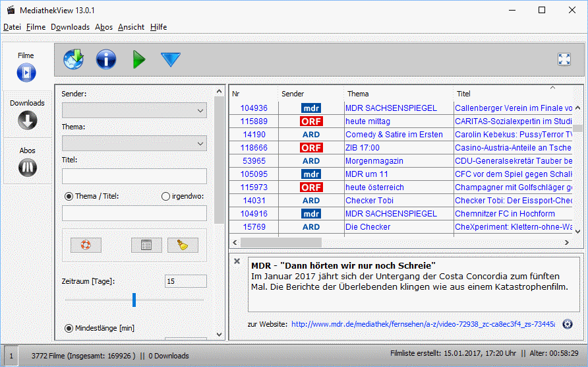The height and width of the screenshot is (367, 588).
Task: Show film information with blue info icon
Action: [105, 59]
